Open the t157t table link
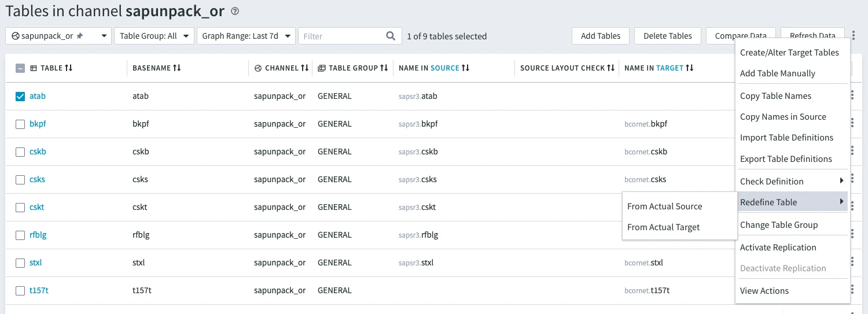 (x=39, y=290)
